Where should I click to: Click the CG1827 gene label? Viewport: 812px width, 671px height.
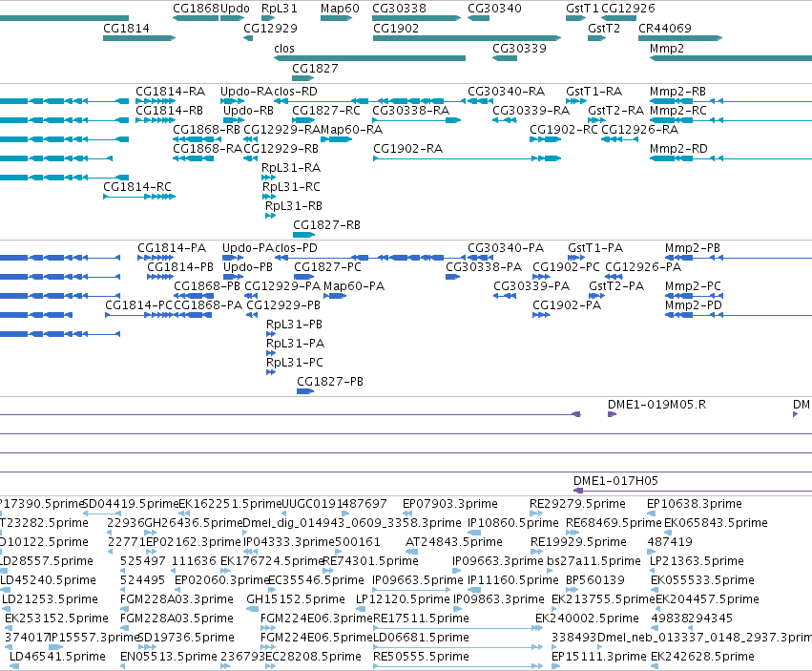point(316,69)
